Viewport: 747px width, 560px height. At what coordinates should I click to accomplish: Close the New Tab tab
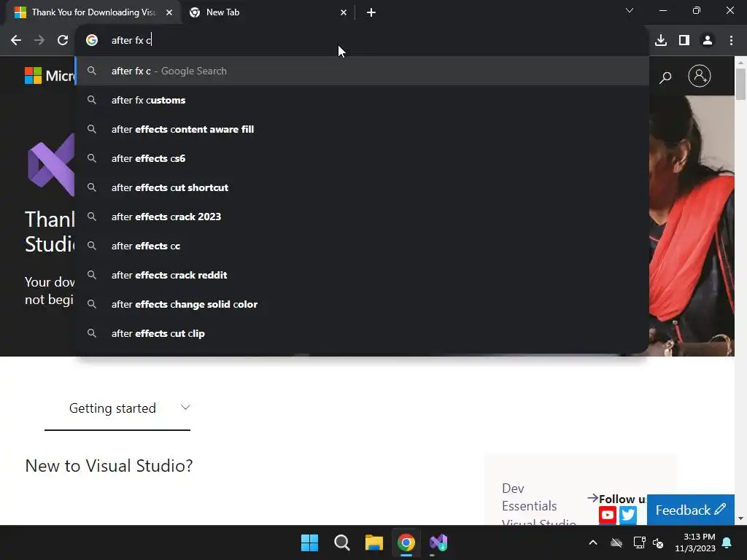pos(344,12)
